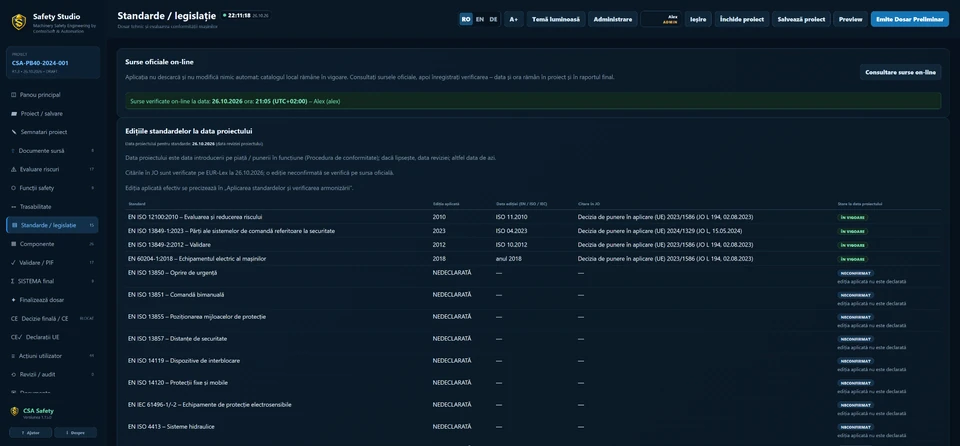Screen dimensions: 960x446
Task: Select project card CSA-PB40-2024-001
Action: coord(53,62)
